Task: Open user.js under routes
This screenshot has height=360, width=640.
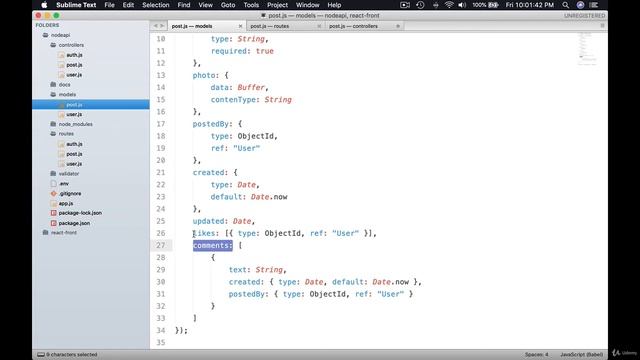Action: point(74,164)
